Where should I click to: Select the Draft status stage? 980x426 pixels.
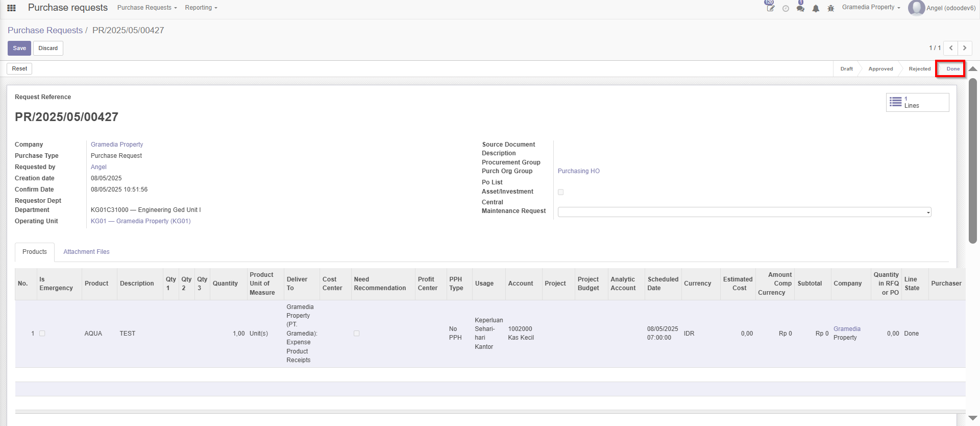(x=846, y=69)
